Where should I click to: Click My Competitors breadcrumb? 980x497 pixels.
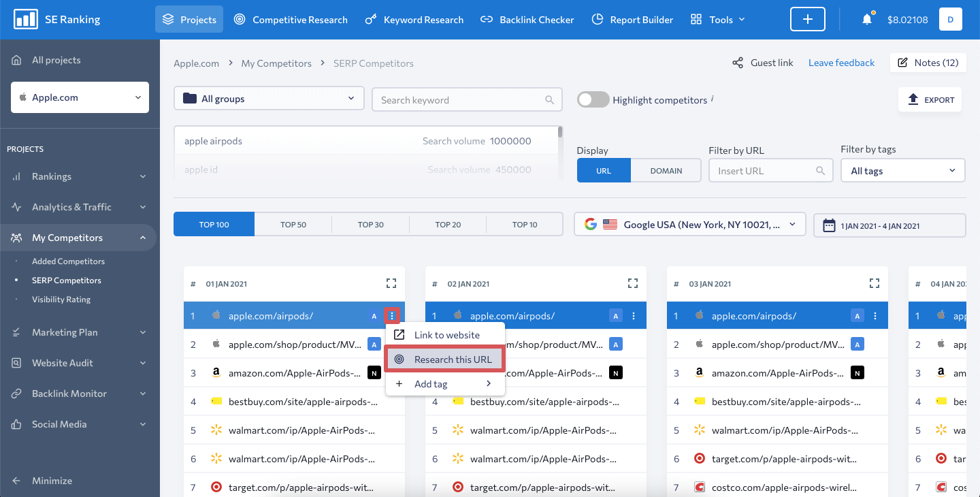coord(276,63)
